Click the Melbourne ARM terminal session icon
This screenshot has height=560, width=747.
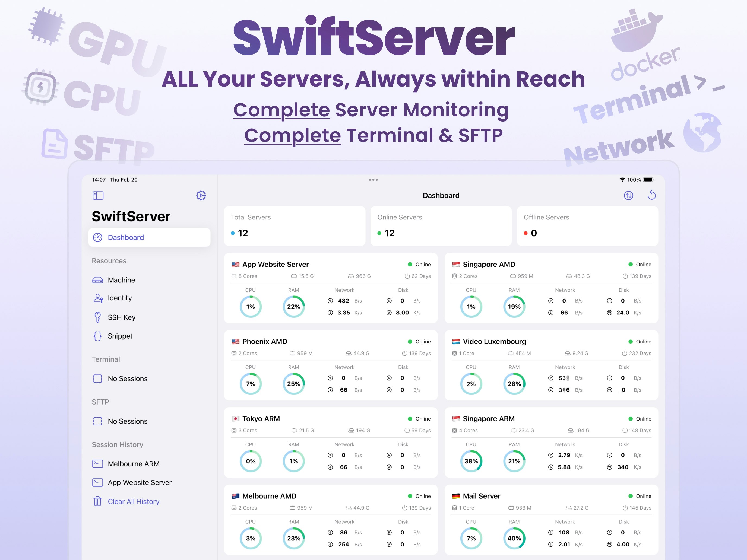(x=98, y=464)
